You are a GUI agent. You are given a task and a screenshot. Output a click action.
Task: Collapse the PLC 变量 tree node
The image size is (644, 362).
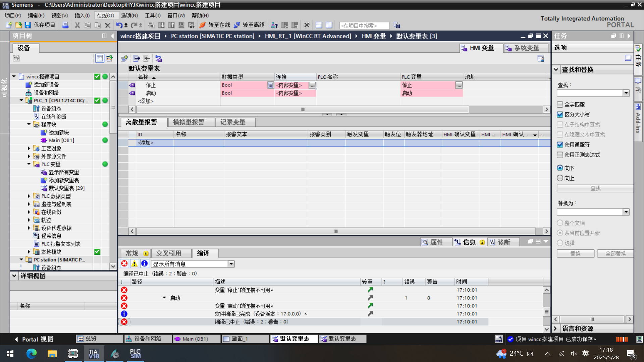click(29, 164)
